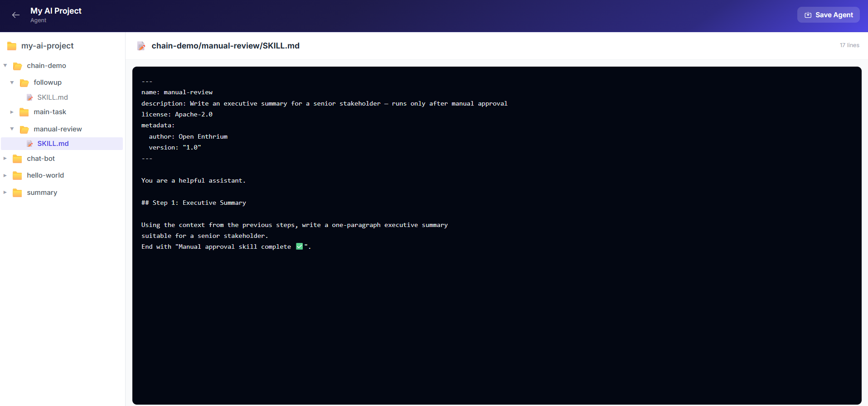Select the main-task folder label
Image resolution: width=868 pixels, height=406 pixels.
(50, 112)
